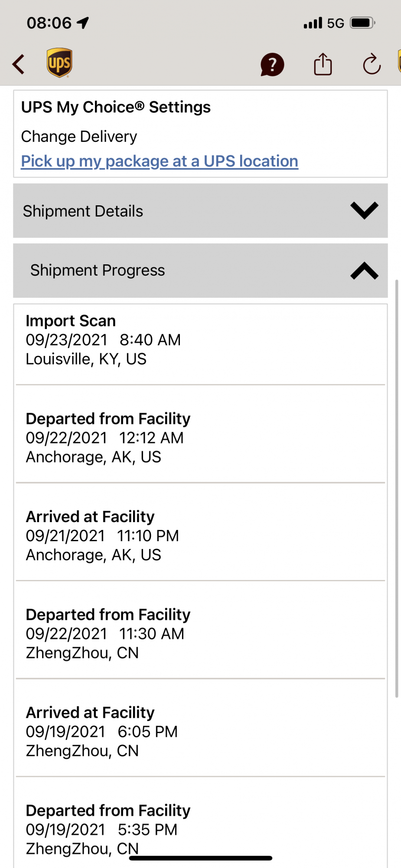
Task: Collapse the Shipment Progress chevron
Action: click(x=364, y=270)
